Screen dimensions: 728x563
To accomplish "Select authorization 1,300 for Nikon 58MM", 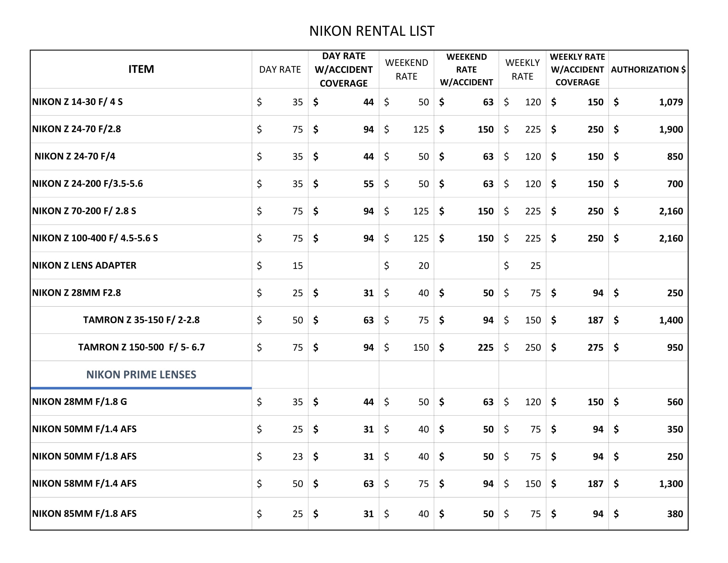I will tap(671, 484).
